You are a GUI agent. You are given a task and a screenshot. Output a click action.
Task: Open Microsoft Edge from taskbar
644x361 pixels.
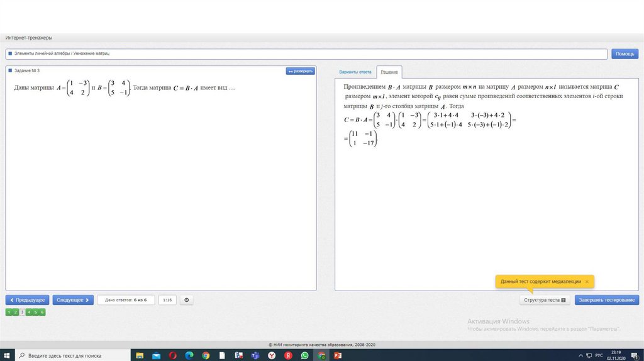189,355
